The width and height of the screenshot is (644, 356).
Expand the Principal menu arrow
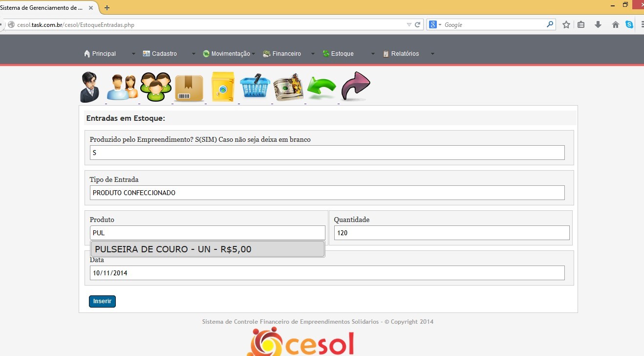[133, 54]
